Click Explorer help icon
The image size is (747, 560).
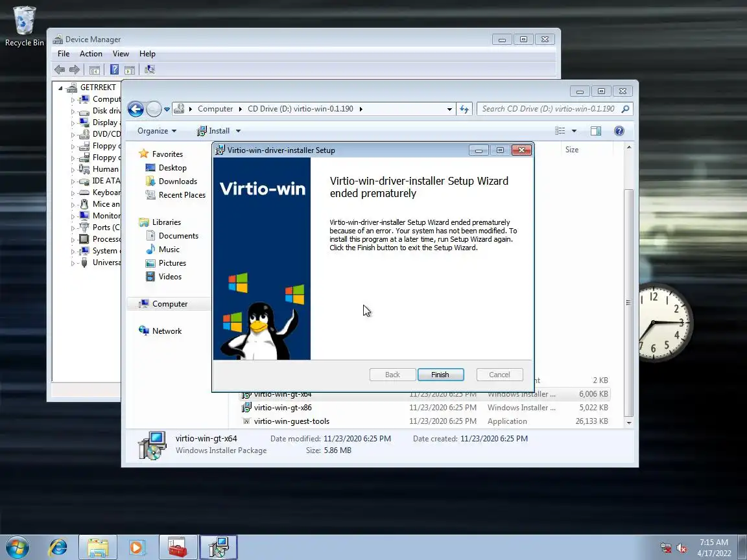pos(619,131)
